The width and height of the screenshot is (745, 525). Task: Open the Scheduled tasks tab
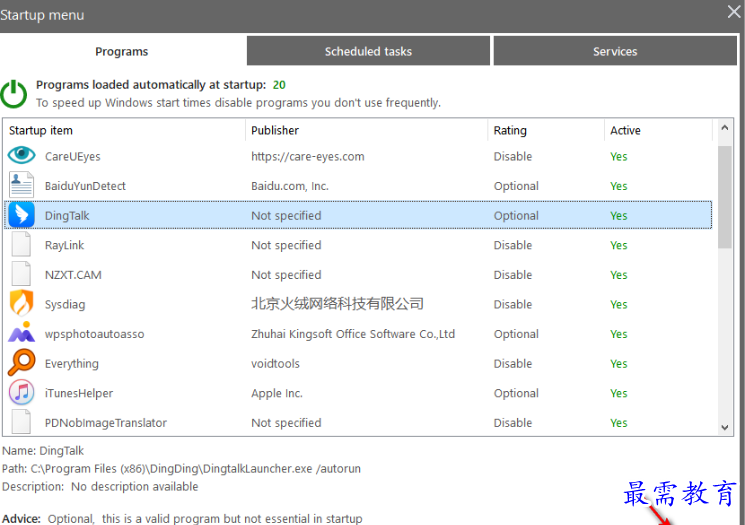tap(368, 50)
